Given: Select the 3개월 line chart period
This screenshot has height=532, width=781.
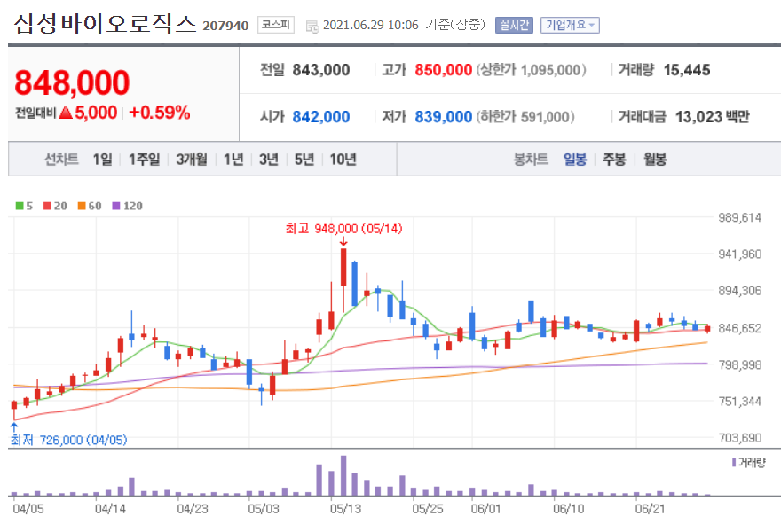Looking at the screenshot, I should (x=192, y=160).
